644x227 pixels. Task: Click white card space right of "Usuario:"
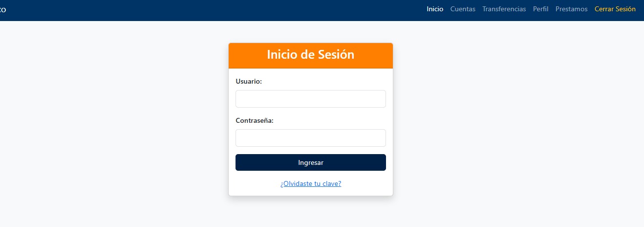332,81
